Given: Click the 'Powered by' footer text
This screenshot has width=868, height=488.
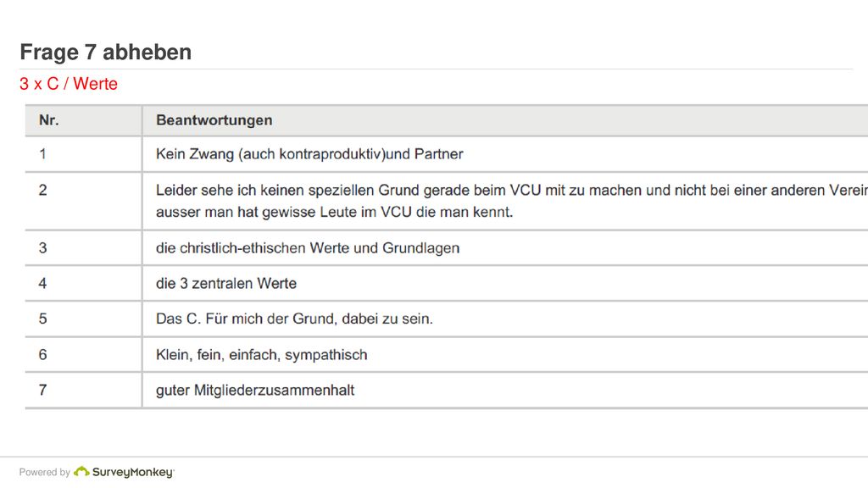Looking at the screenshot, I should [44, 472].
